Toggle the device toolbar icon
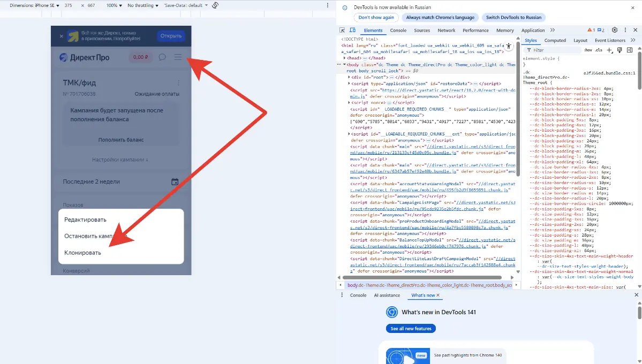The width and height of the screenshot is (642, 364). point(352,31)
